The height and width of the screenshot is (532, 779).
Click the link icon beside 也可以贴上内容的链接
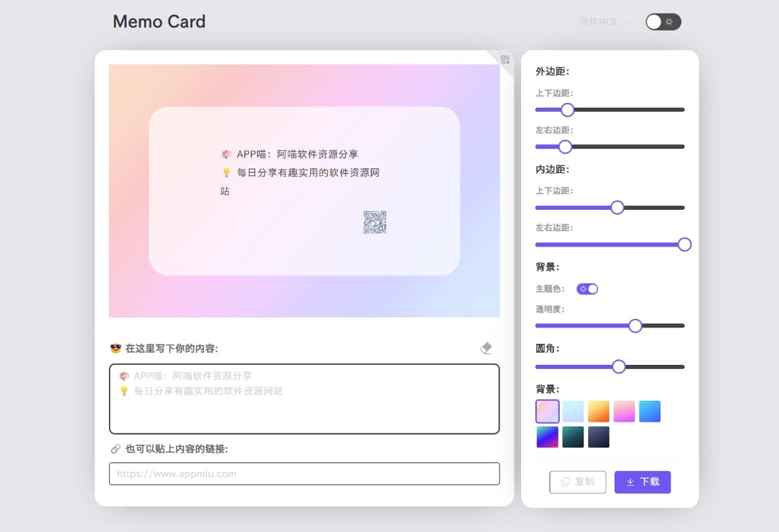[x=116, y=449]
